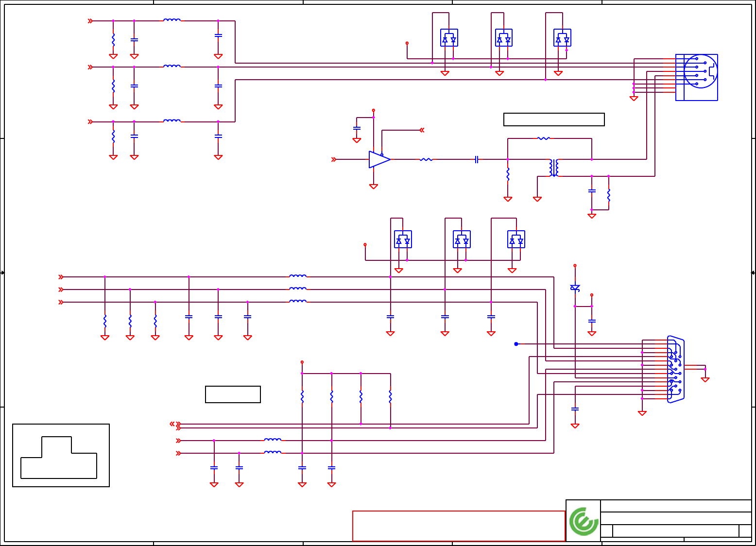Select the leftmost diode pair in the top row
The width and height of the screenshot is (756, 546).
449,38
